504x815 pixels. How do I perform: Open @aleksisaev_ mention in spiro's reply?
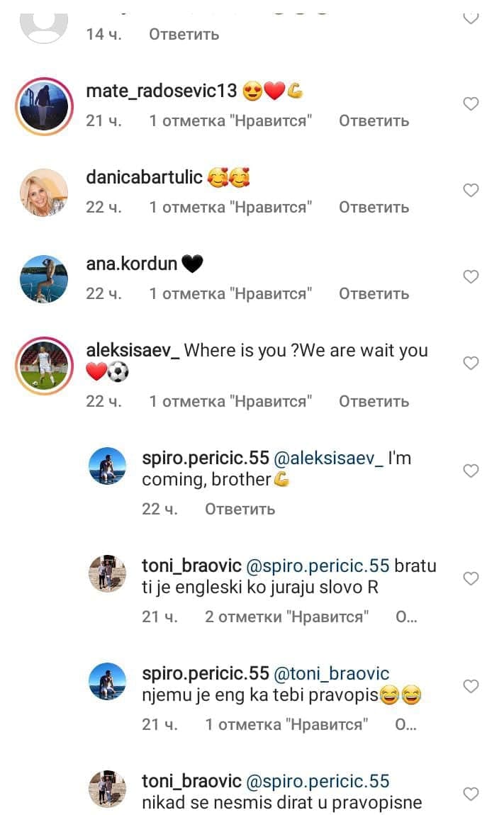click(329, 458)
